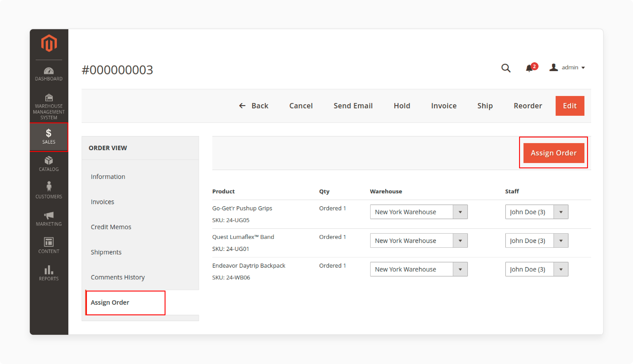Screen dimensions: 633x364
Task: Open the Information order view tab
Action: click(108, 176)
